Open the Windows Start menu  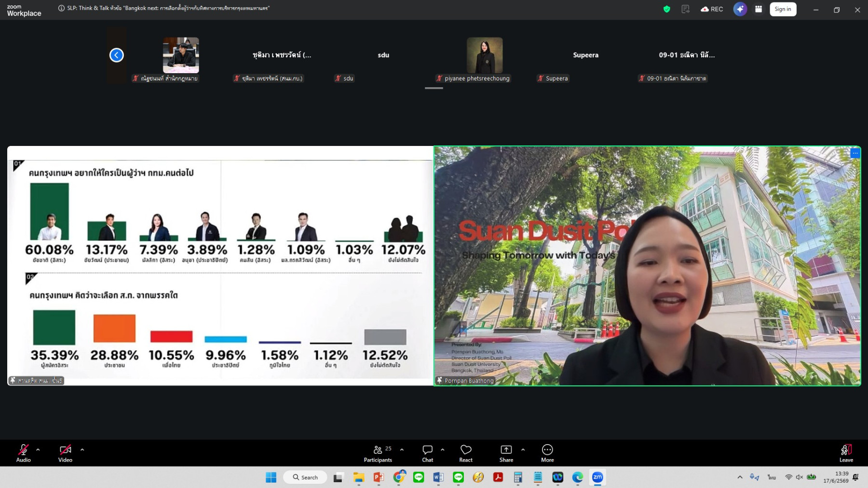[x=271, y=477]
